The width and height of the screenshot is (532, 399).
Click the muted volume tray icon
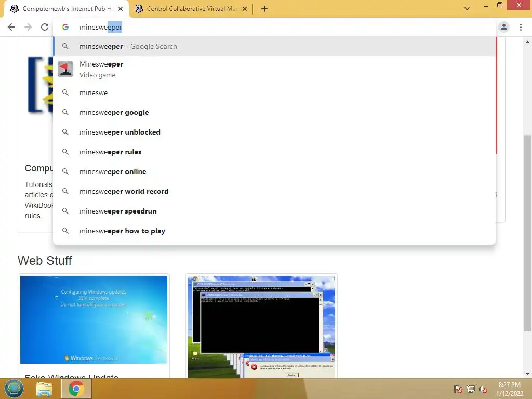[x=483, y=389]
